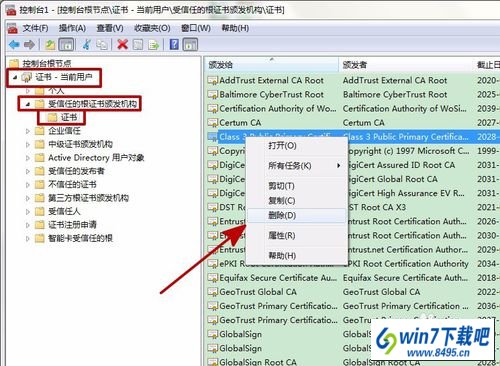Image resolution: width=500 pixels, height=366 pixels.
Task: Select the GeoTrust Global CA issuer cell
Action: pos(381,292)
